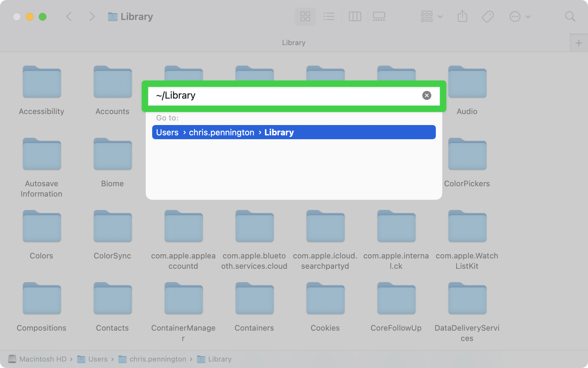The image size is (588, 368).
Task: Switch to list view
Action: pyautogui.click(x=329, y=16)
